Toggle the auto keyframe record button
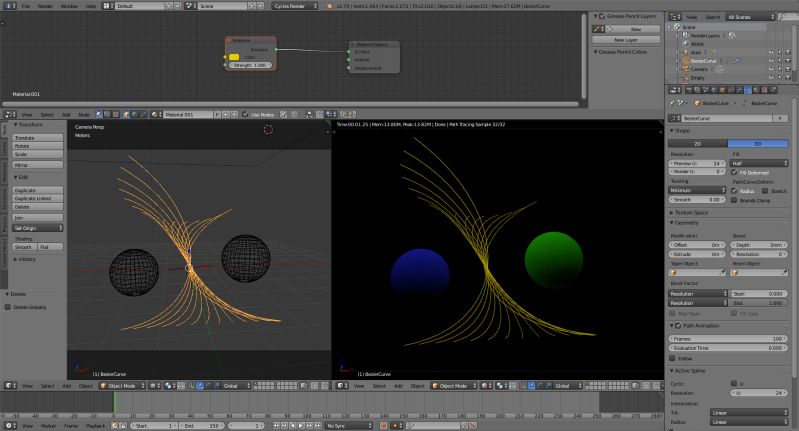799x431 pixels. (x=384, y=425)
